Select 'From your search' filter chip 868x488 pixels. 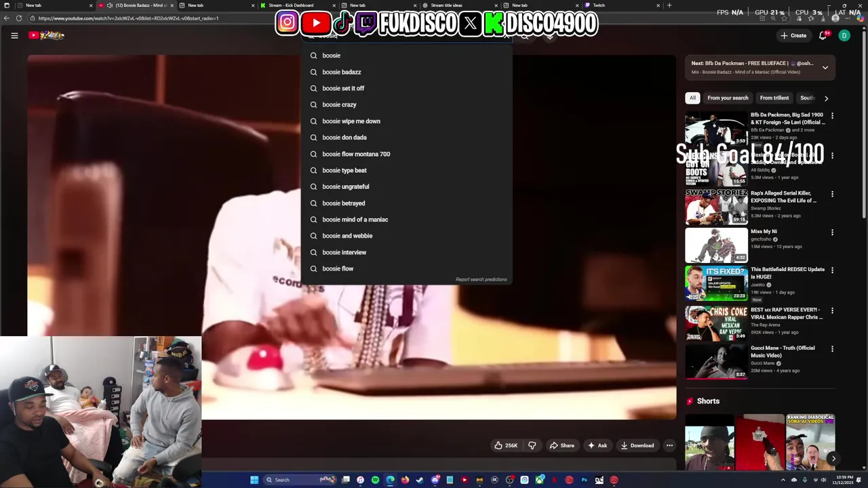tap(728, 98)
